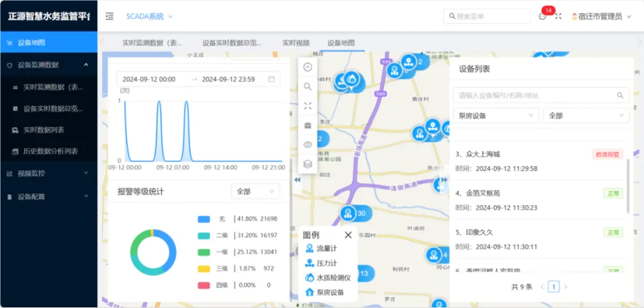
Task: Close the 图例 legend popup
Action: coord(348,235)
